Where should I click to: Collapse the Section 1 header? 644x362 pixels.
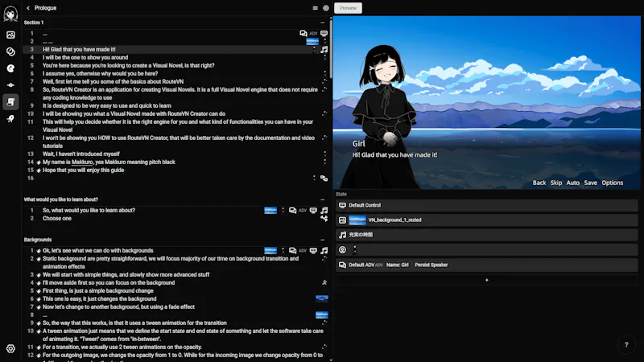click(323, 23)
